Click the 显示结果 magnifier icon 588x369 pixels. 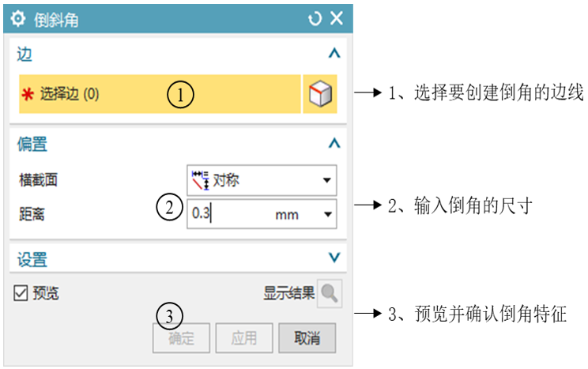(330, 293)
